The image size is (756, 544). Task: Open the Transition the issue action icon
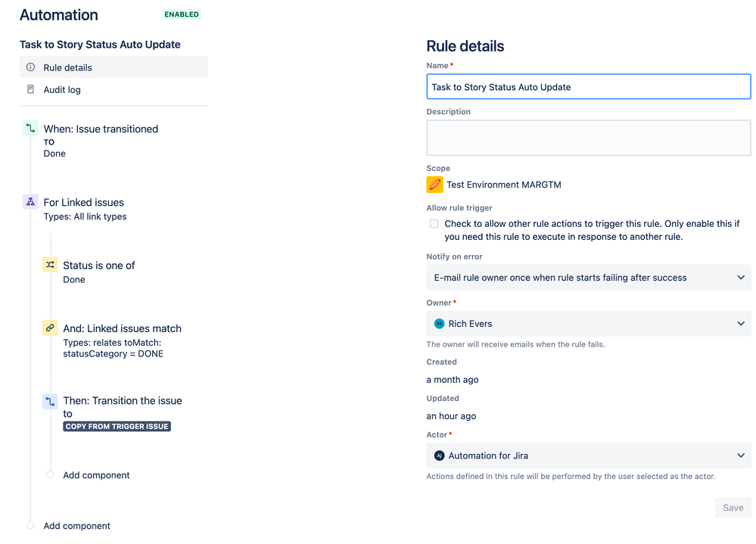[50, 401]
